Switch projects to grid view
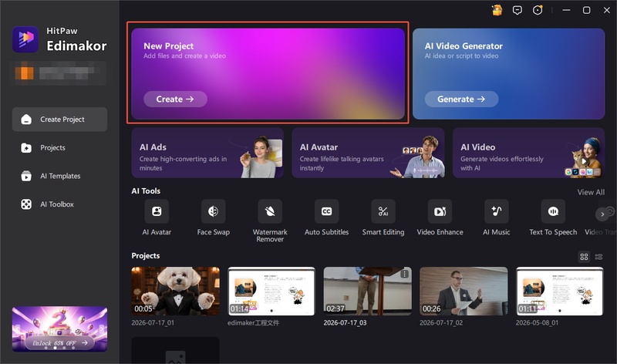Screen dimensions: 617x364 584,257
